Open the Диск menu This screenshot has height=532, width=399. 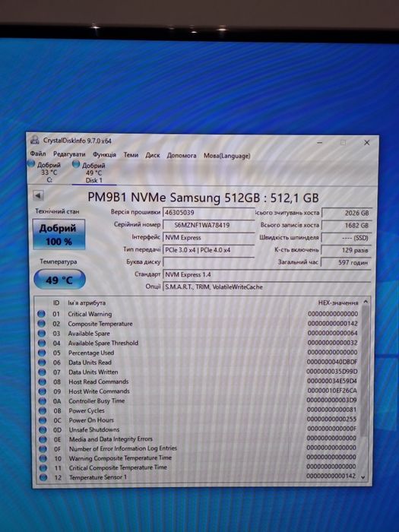click(x=153, y=155)
